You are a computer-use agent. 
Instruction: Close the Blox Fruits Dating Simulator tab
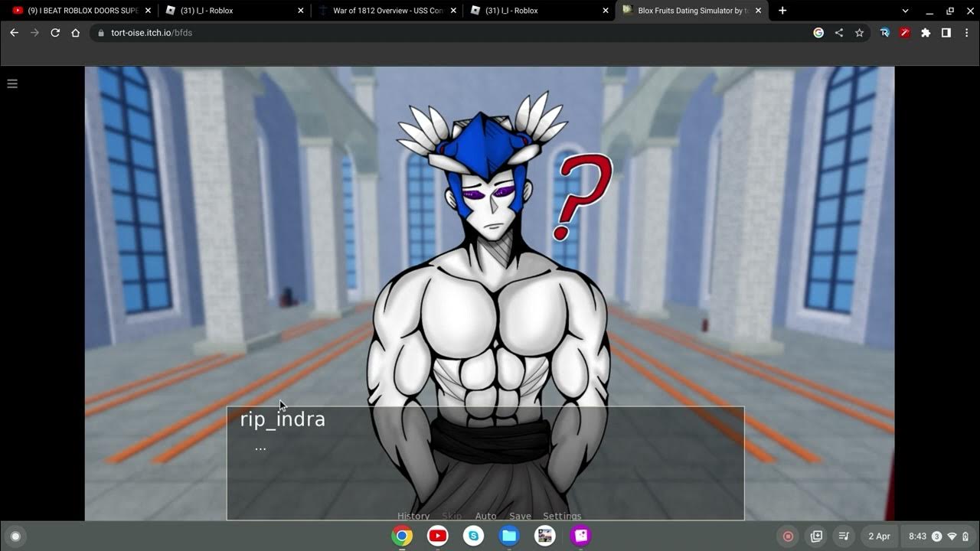point(759,11)
